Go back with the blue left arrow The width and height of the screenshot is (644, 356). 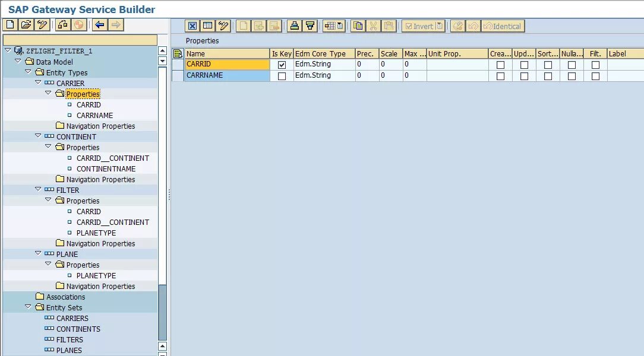point(99,25)
